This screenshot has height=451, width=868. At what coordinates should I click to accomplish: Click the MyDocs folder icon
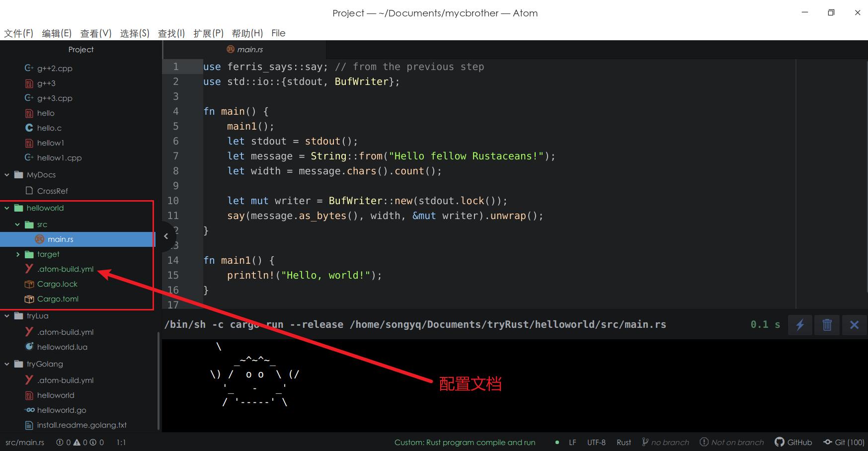click(x=19, y=174)
